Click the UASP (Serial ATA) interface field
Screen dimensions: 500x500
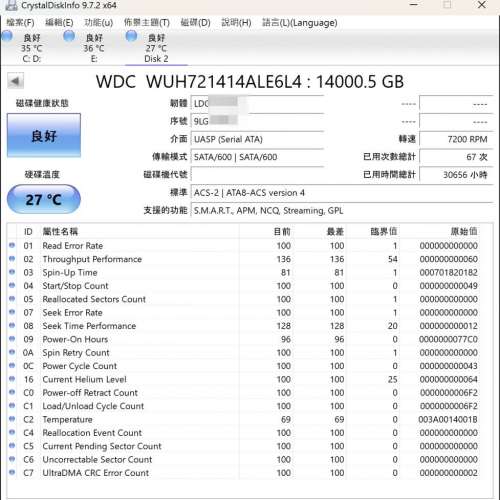tap(257, 139)
